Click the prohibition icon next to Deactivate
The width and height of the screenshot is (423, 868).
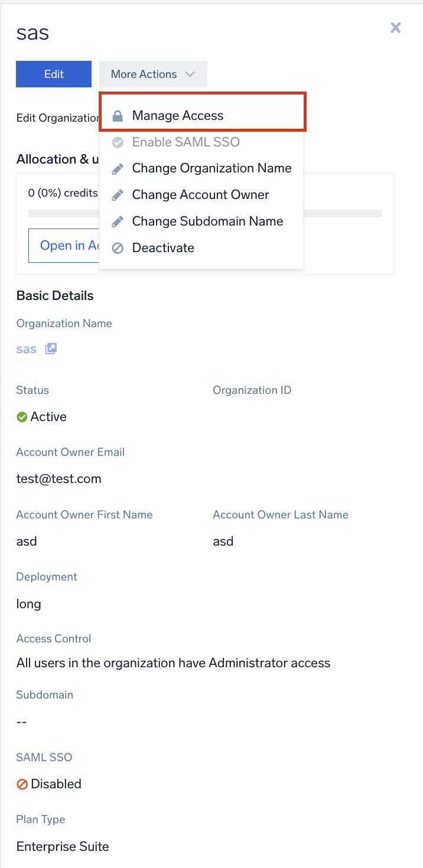tap(116, 248)
